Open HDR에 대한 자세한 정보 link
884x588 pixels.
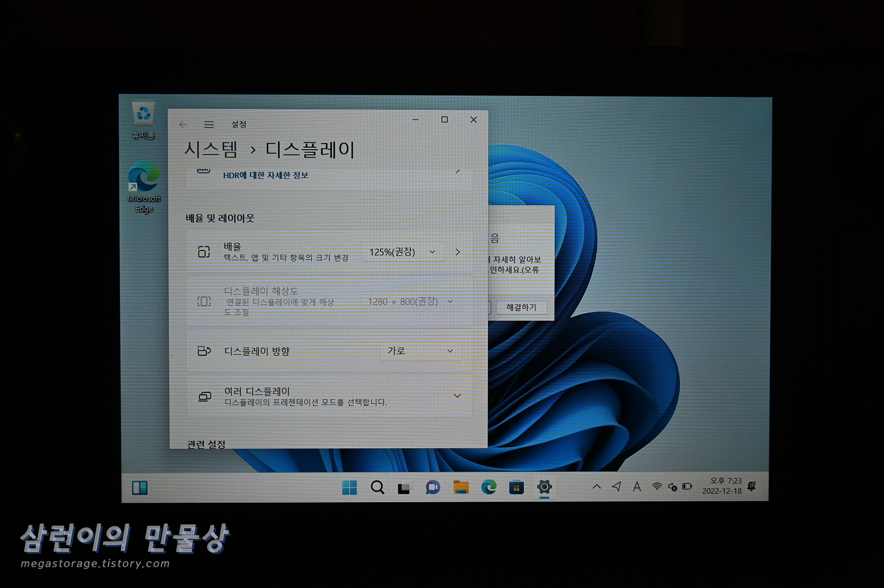click(x=265, y=175)
